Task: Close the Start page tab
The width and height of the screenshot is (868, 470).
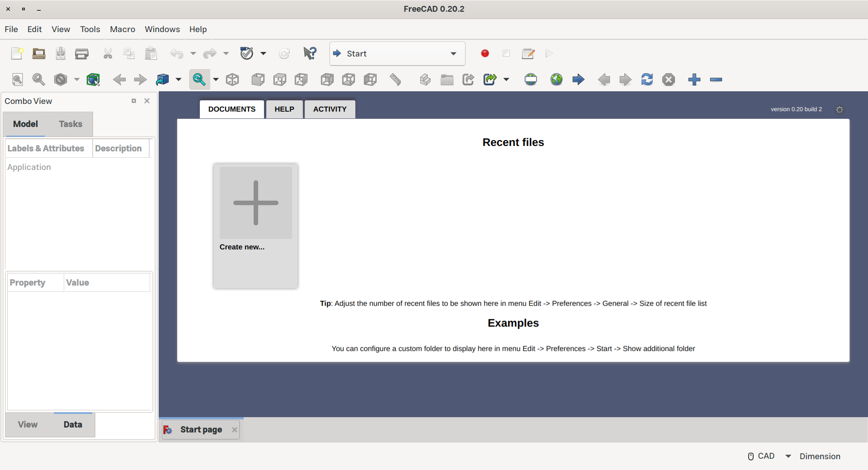Action: pos(234,430)
